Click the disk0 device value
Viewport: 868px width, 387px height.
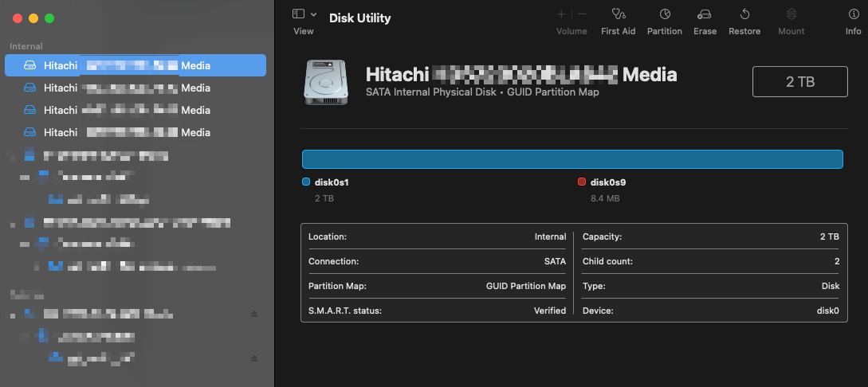coord(828,311)
